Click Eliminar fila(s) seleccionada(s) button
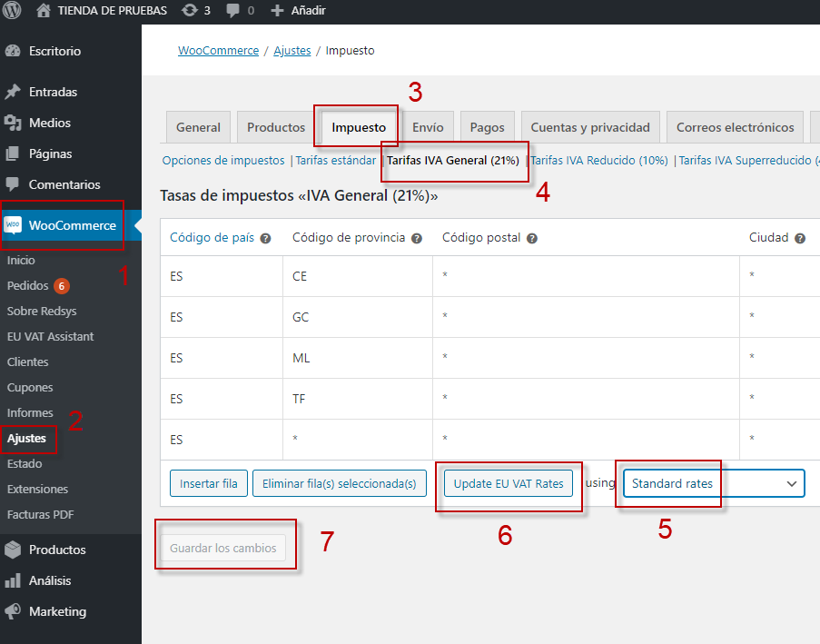Image resolution: width=820 pixels, height=644 pixels. point(340,483)
